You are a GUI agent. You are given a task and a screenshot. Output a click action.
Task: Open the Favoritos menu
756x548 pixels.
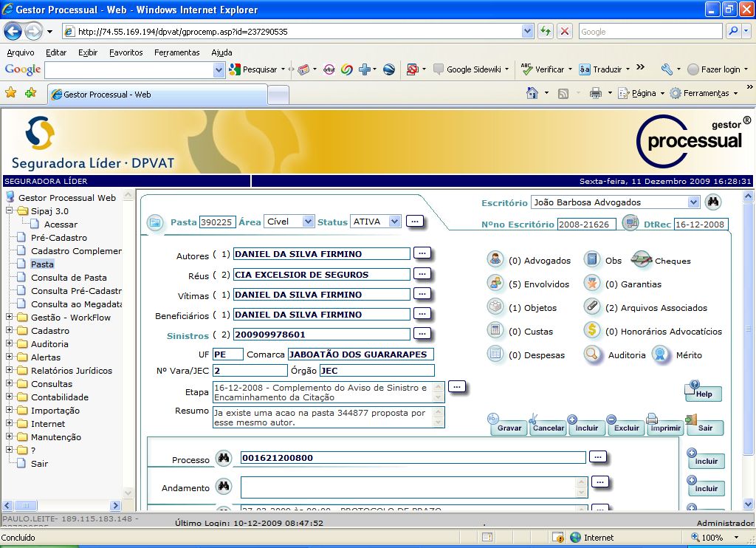pos(126,52)
